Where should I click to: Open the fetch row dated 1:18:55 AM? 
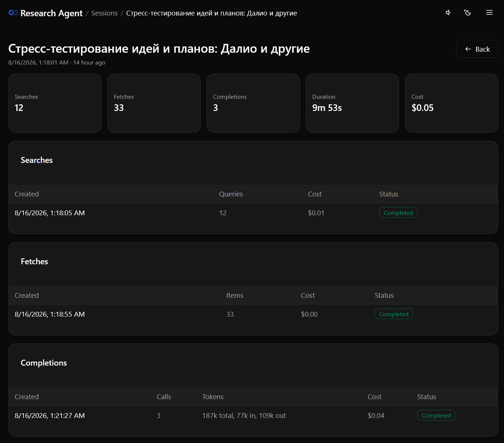click(x=253, y=314)
